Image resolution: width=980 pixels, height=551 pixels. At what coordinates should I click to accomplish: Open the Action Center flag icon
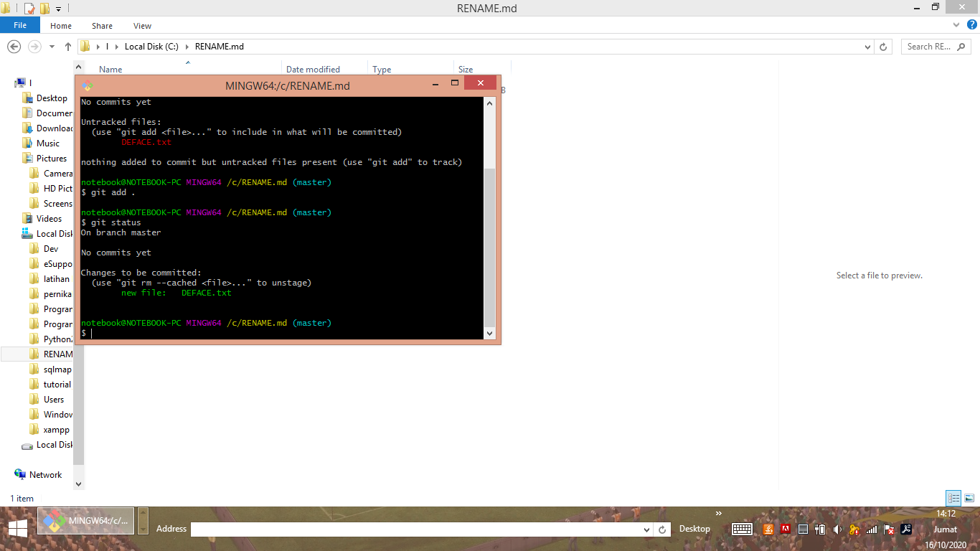pyautogui.click(x=888, y=529)
